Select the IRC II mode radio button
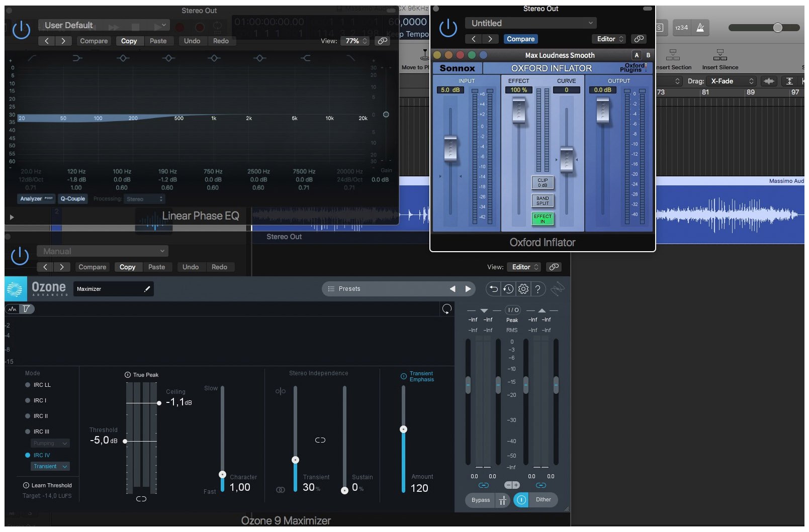 tap(28, 416)
